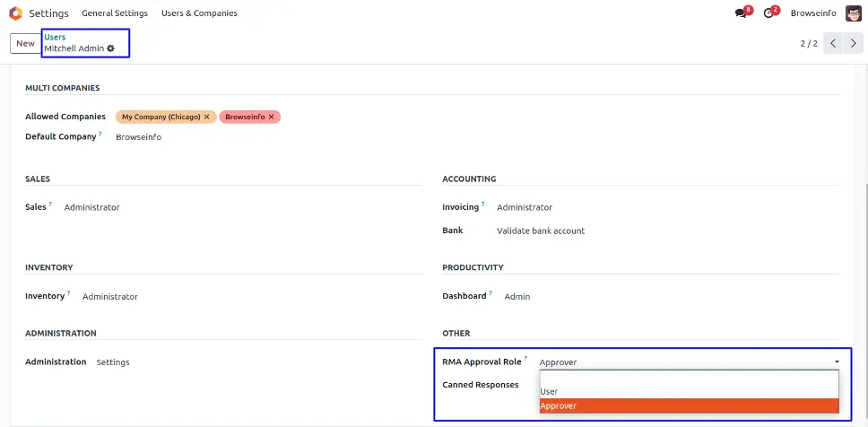Follow the Users breadcrumb link

click(55, 37)
